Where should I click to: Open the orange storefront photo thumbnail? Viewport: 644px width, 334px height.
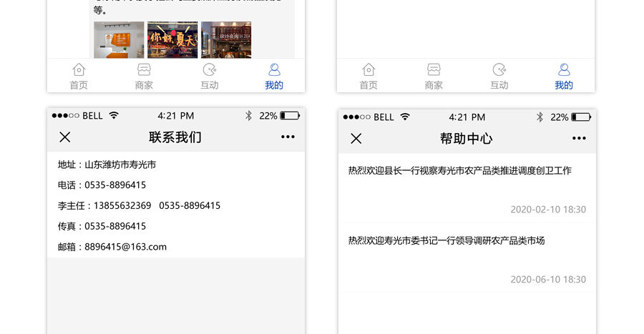[x=119, y=40]
